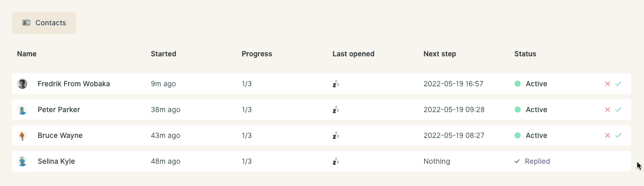Screen dimensions: 644x186
Task: Click the red X icon for Fredrik From Wobaka
Action: pos(607,84)
